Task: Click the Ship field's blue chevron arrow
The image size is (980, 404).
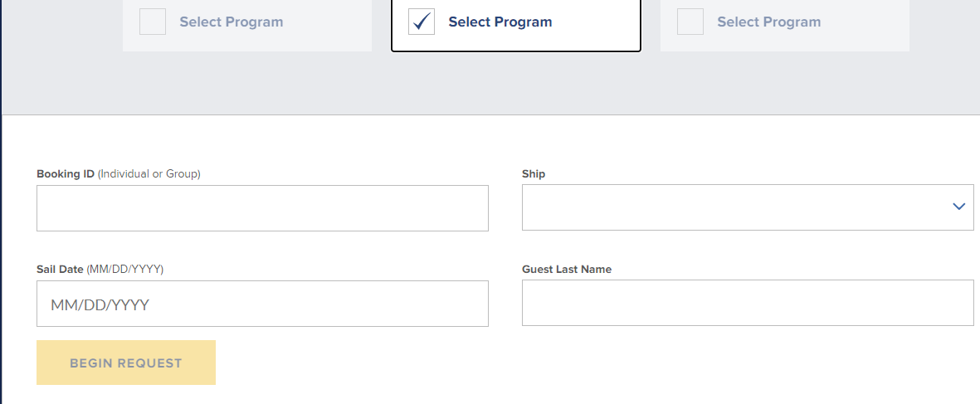Action: [x=958, y=207]
